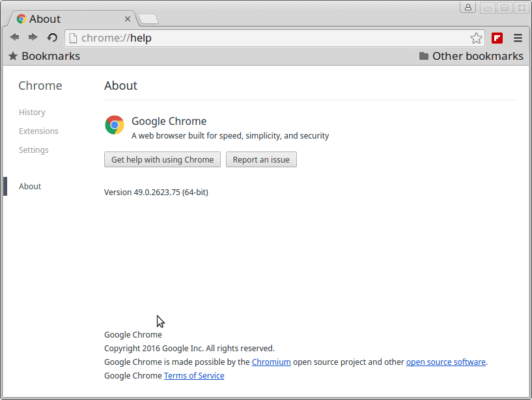
Task: Click the browser back arrow
Action: pyautogui.click(x=14, y=37)
